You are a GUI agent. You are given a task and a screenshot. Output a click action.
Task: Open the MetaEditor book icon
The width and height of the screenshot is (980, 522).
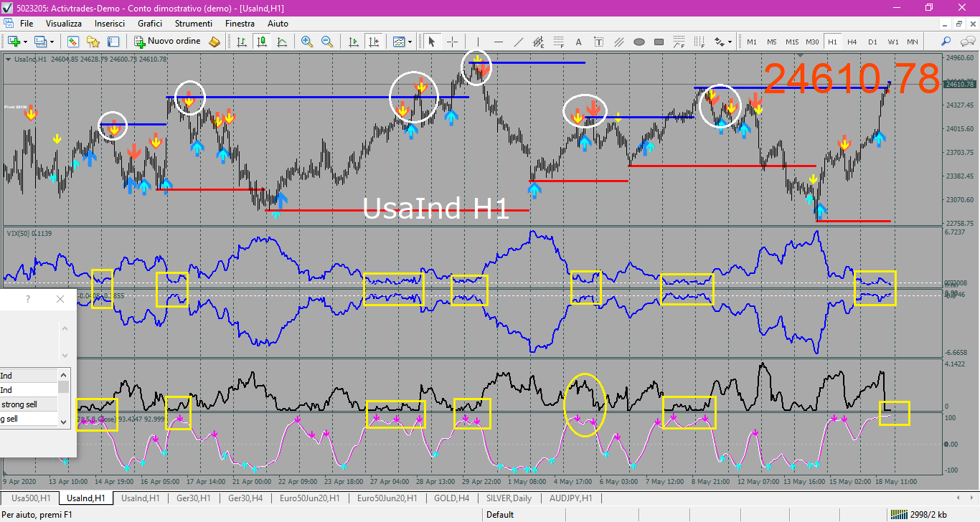[215, 42]
